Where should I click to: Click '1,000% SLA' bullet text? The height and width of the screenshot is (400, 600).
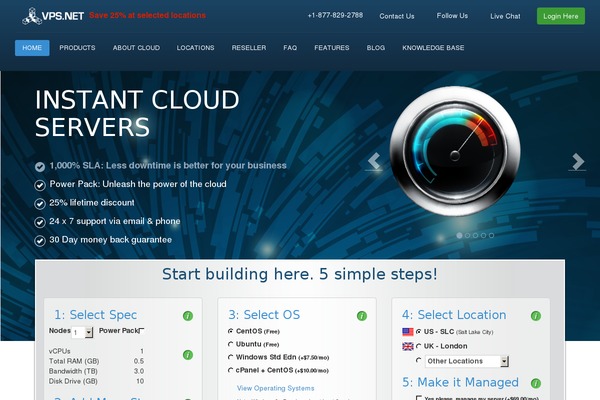point(168,166)
